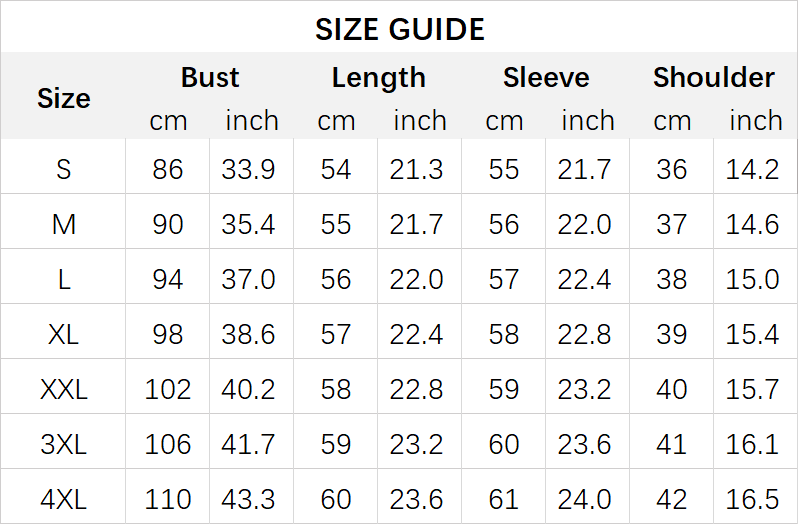798x524 pixels.
Task: Select the Bust column header
Action: pos(210,78)
